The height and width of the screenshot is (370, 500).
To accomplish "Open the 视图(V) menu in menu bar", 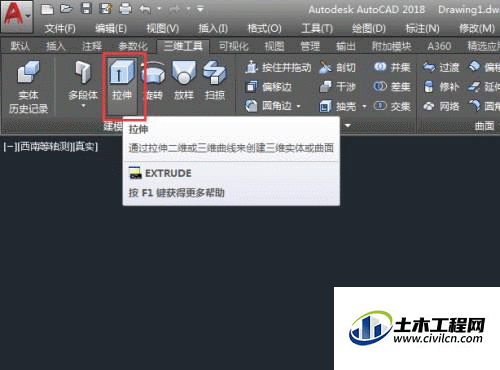I will [163, 29].
